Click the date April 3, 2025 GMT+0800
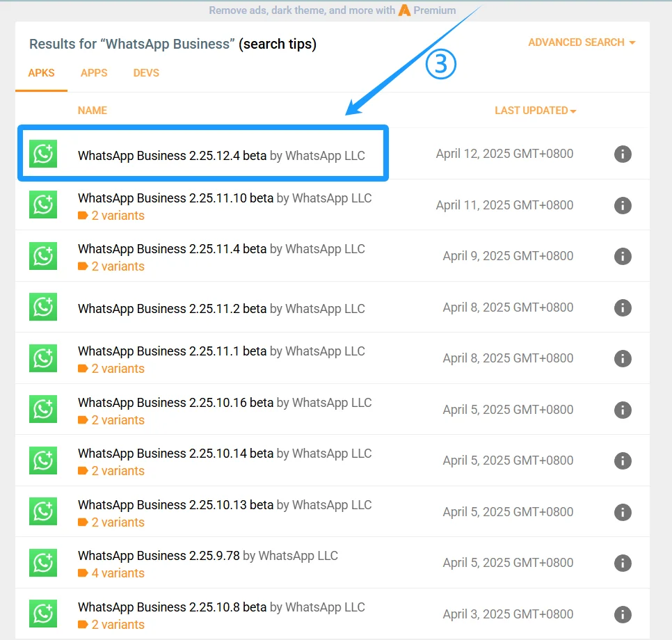The image size is (672, 640). pyautogui.click(x=508, y=614)
